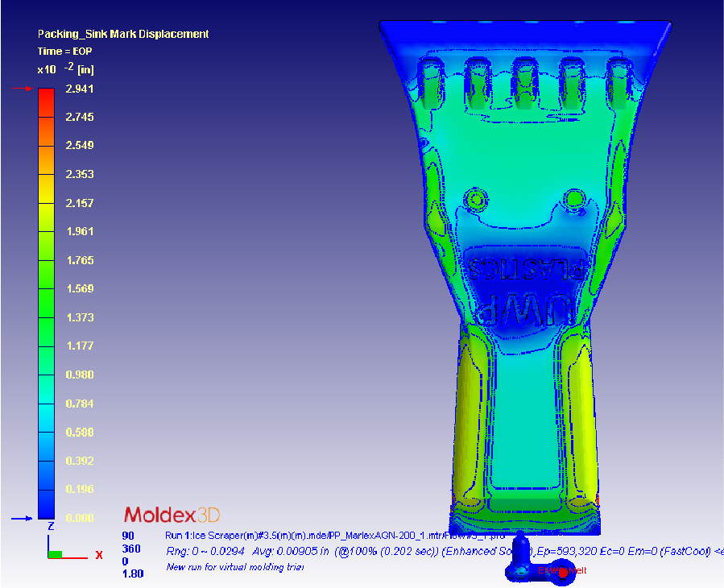Screen dimensions: 724x588
Task: Click the 'x10 -2 [in]' unit label
Action: click(65, 68)
